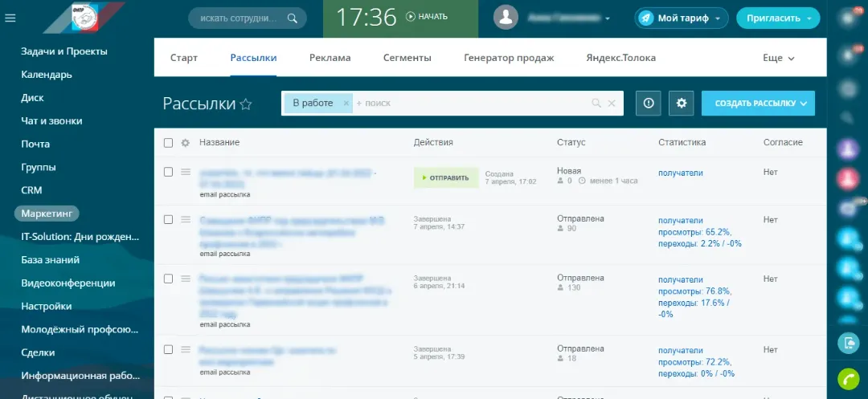Open Чат и звонки section

point(51,121)
